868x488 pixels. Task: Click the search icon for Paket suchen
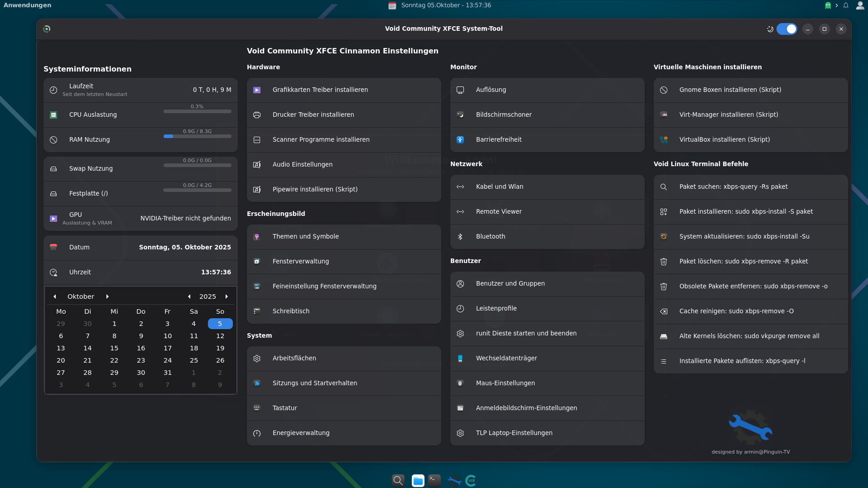pyautogui.click(x=664, y=187)
